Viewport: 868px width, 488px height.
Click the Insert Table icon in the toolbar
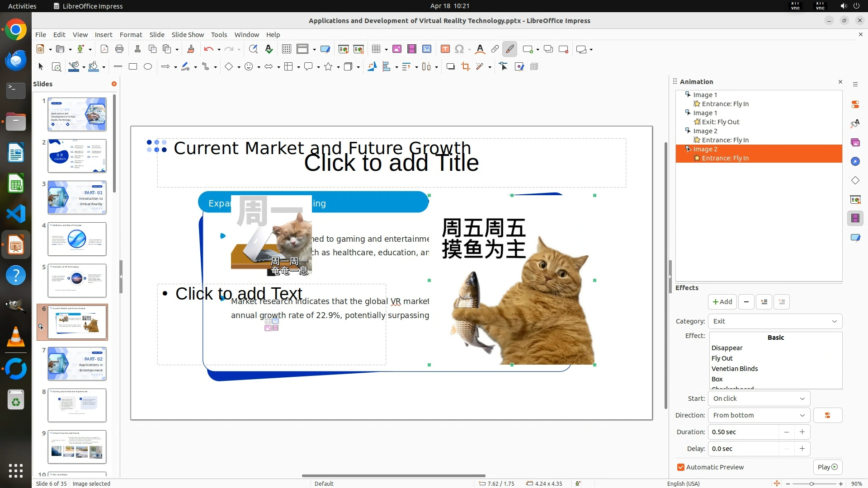[376, 49]
